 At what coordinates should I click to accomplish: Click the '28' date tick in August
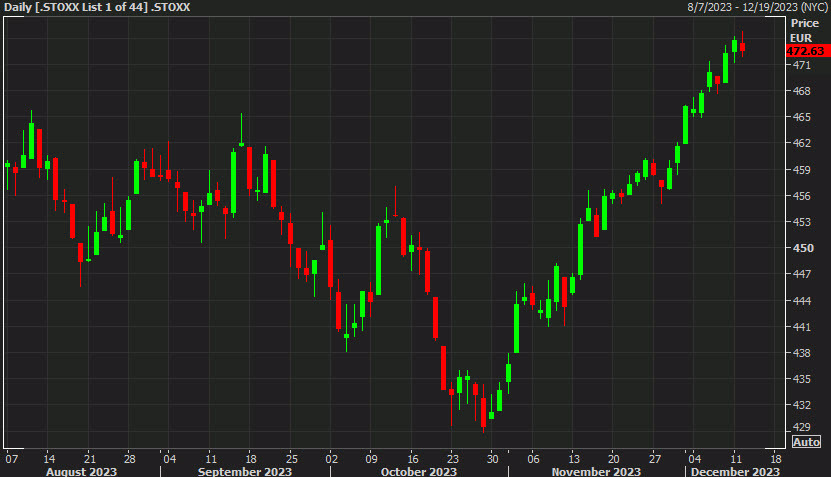[x=129, y=459]
